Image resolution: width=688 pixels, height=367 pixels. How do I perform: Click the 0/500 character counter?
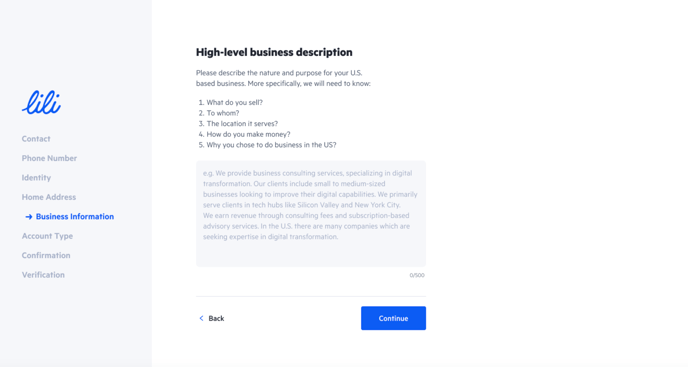click(x=417, y=275)
